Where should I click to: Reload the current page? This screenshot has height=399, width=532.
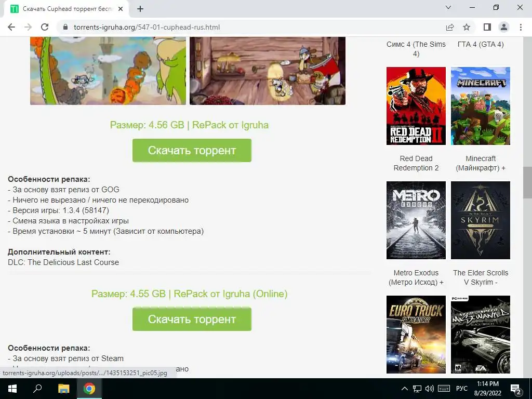click(x=45, y=27)
